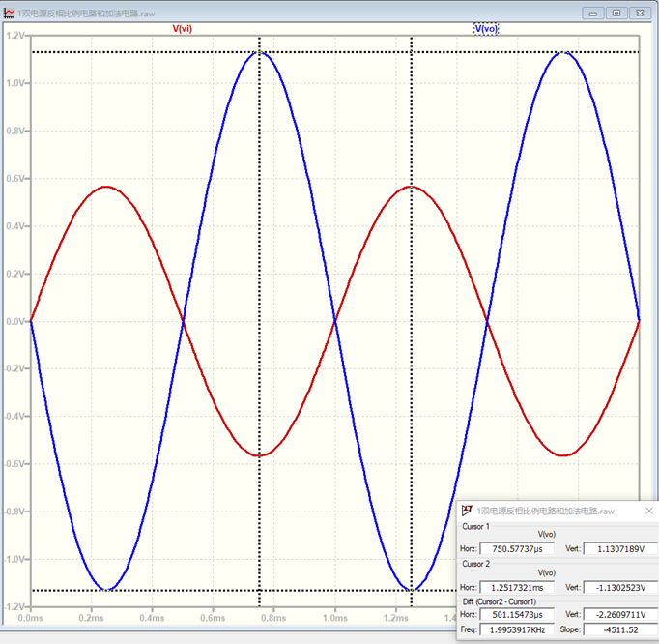Image resolution: width=659 pixels, height=644 pixels.
Task: Click the 0.6V vertical axis label
Action: tap(15, 178)
